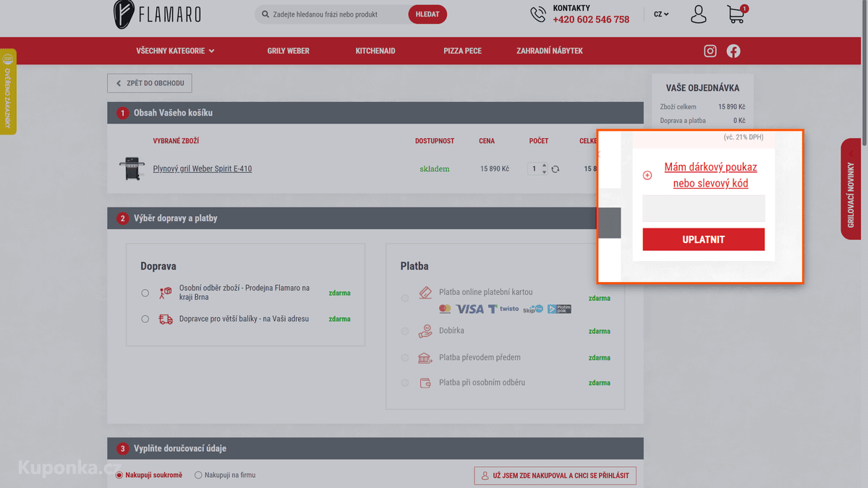Open Plynový gril Weber Spirit E-410 link
Viewport: 868px width, 488px height.
click(203, 169)
